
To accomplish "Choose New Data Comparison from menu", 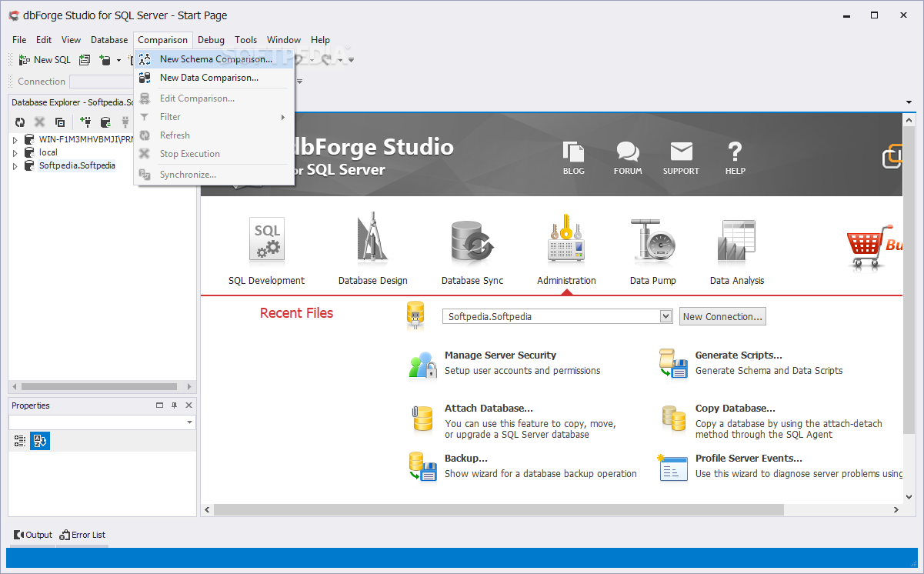I will tap(208, 78).
